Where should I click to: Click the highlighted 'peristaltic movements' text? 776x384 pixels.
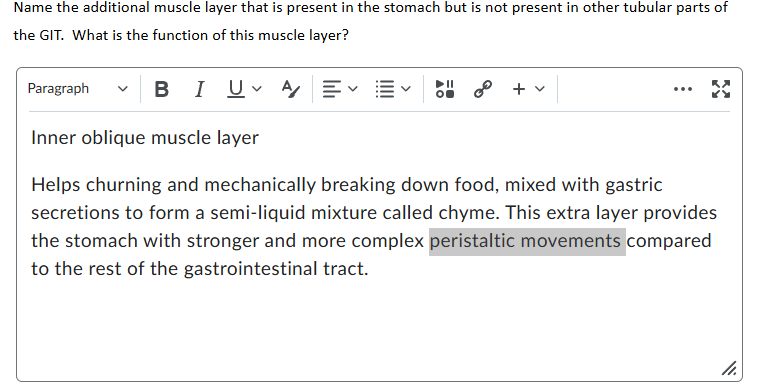(x=527, y=241)
